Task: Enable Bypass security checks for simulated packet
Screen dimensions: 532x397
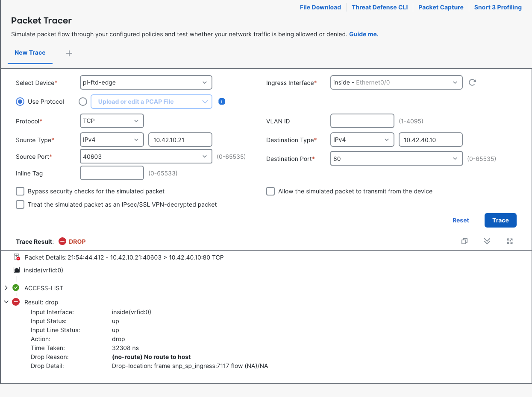Action: [20, 191]
